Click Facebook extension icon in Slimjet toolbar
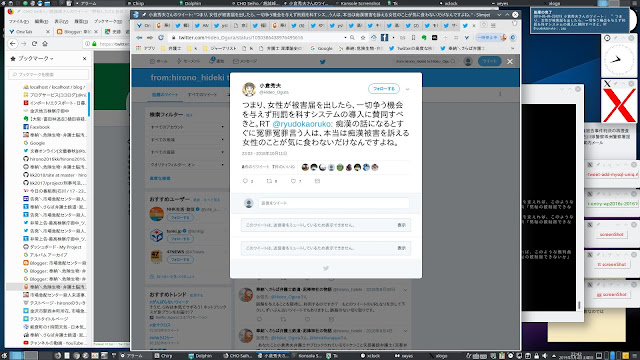The image size is (640, 360). tap(384, 38)
